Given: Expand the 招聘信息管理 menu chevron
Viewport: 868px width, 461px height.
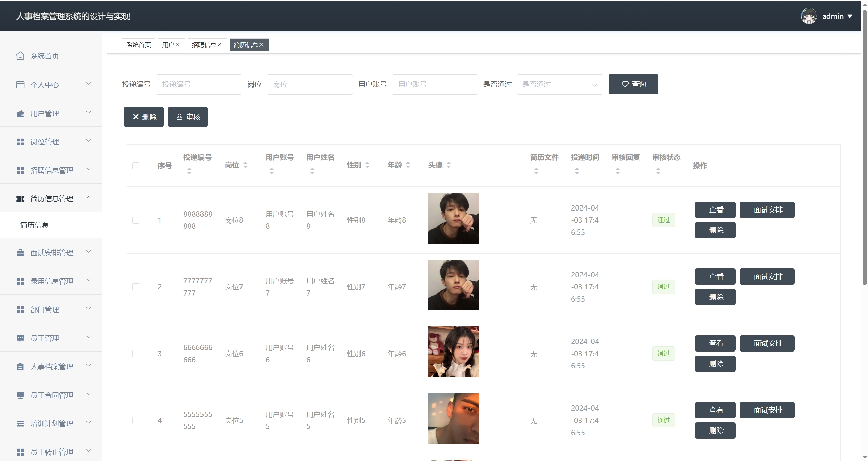Looking at the screenshot, I should click(89, 169).
